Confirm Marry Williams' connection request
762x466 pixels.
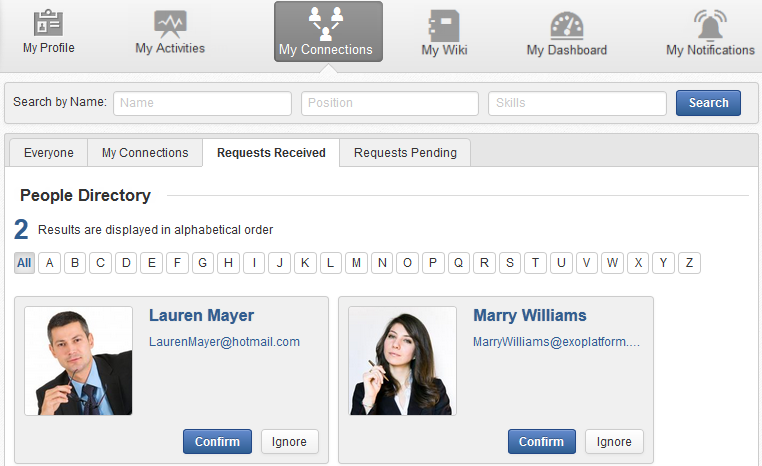(x=541, y=442)
